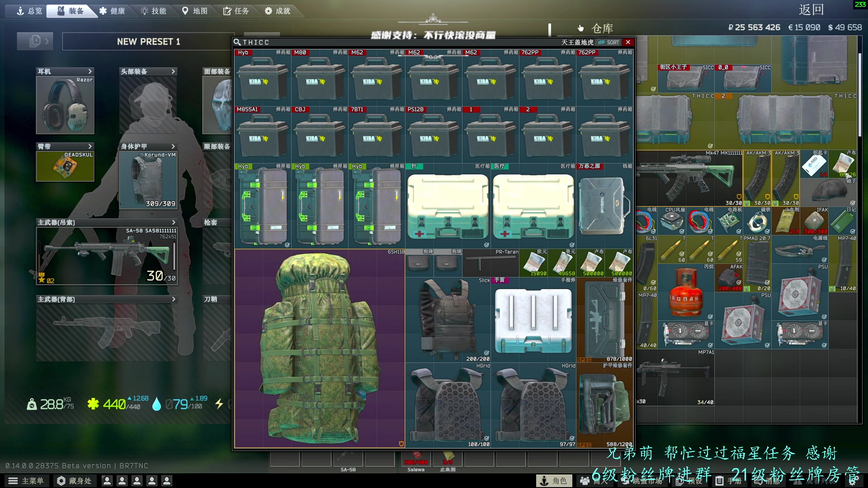Image resolution: width=868 pixels, height=488 pixels.
Task: Select the 帽子 flat cap in stash
Action: coord(828,192)
